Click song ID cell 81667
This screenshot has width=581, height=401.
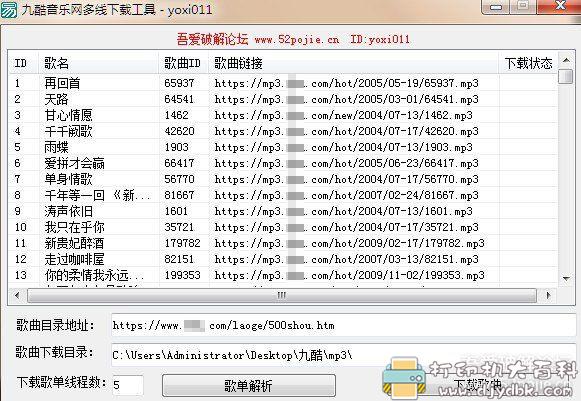[x=179, y=195]
